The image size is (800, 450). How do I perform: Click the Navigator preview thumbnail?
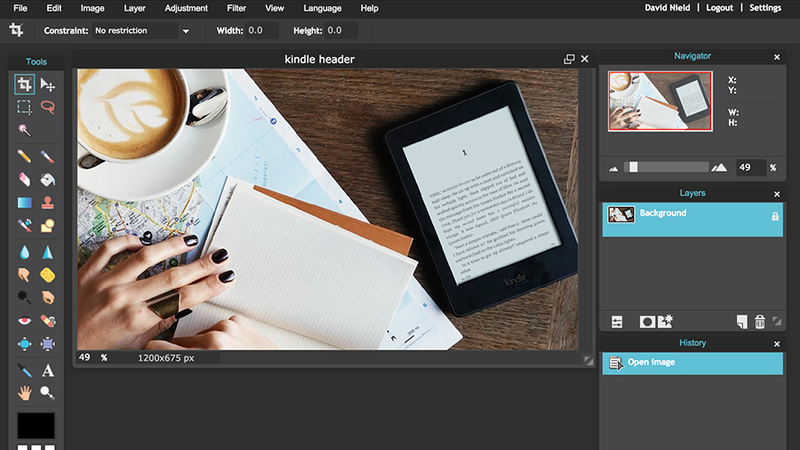(x=660, y=101)
